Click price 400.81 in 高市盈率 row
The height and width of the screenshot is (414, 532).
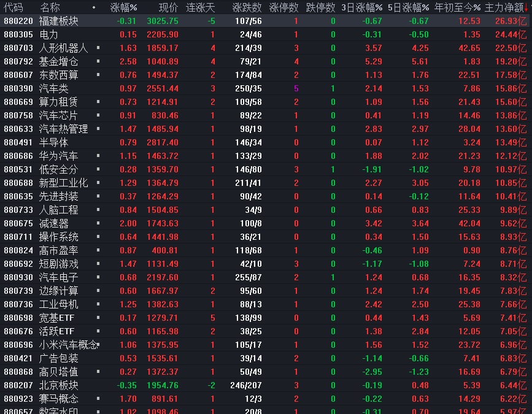point(165,251)
